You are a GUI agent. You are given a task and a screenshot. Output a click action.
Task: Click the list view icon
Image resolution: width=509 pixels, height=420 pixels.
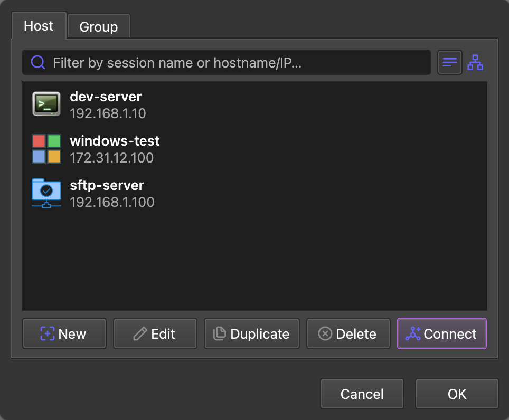(449, 62)
